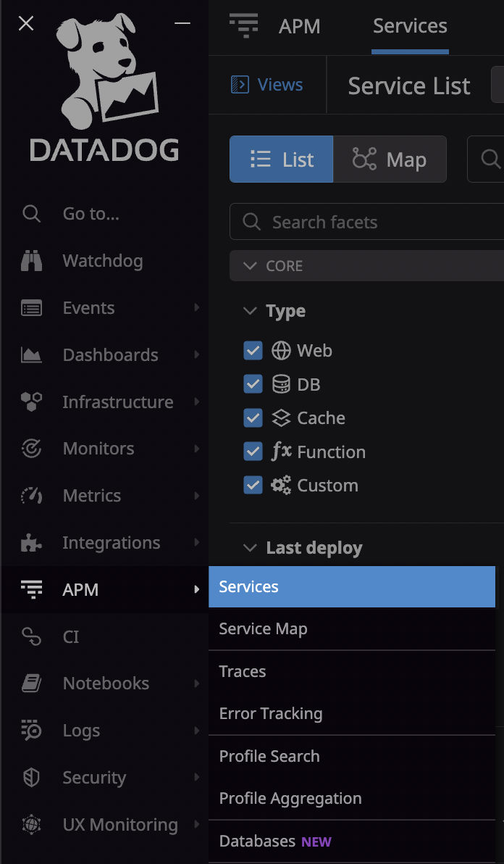Collapse the CORE facet group
The height and width of the screenshot is (864, 504).
[251, 266]
